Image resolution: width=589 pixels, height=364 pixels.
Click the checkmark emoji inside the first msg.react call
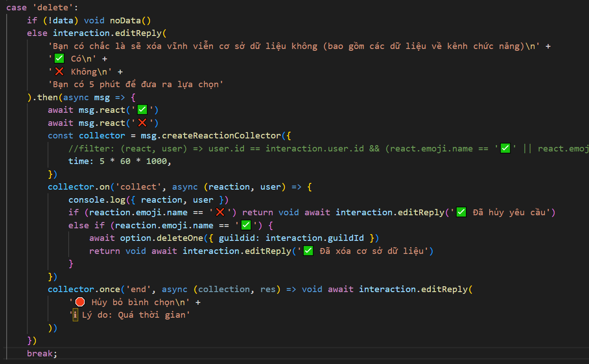(142, 110)
